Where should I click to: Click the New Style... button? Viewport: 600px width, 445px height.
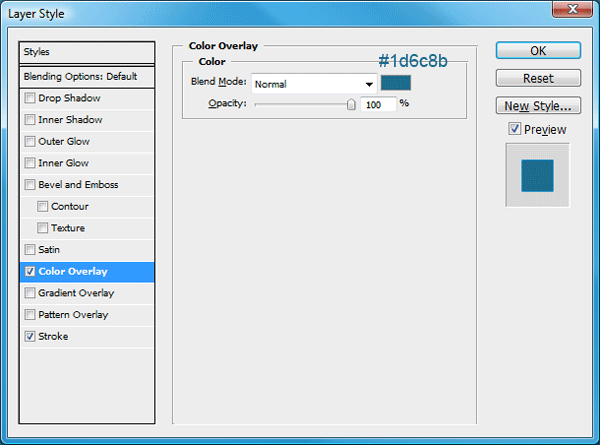[x=538, y=106]
